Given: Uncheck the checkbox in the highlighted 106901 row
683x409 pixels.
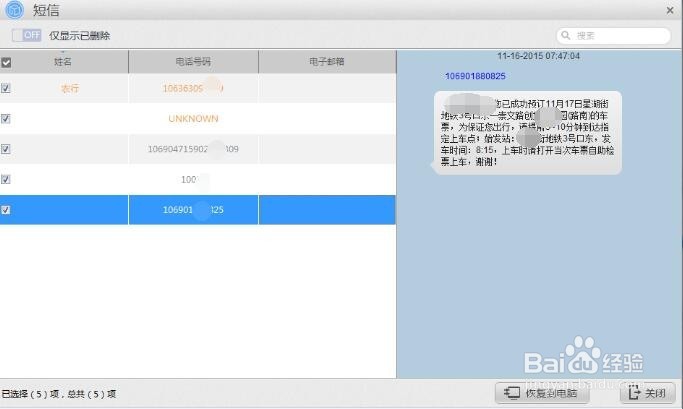Looking at the screenshot, I should (x=6, y=210).
